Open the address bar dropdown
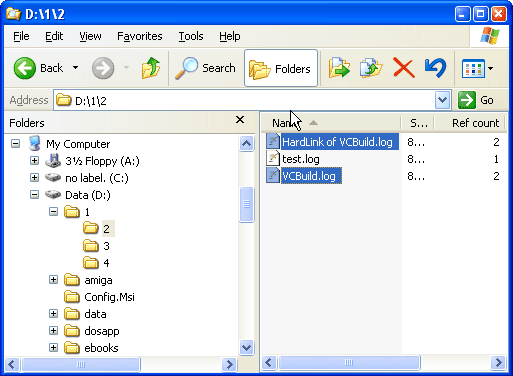Screen dimensions: 513x376 pos(442,100)
